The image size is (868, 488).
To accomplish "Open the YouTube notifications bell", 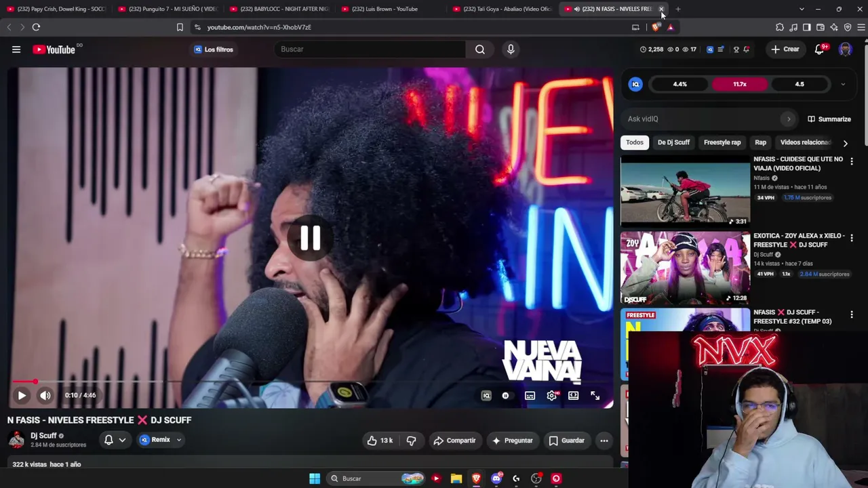I will click(820, 49).
